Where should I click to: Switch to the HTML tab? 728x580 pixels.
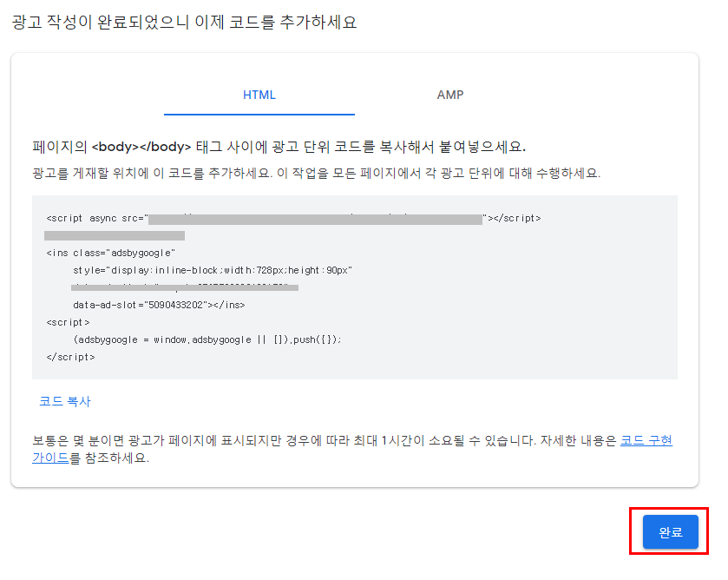259,96
